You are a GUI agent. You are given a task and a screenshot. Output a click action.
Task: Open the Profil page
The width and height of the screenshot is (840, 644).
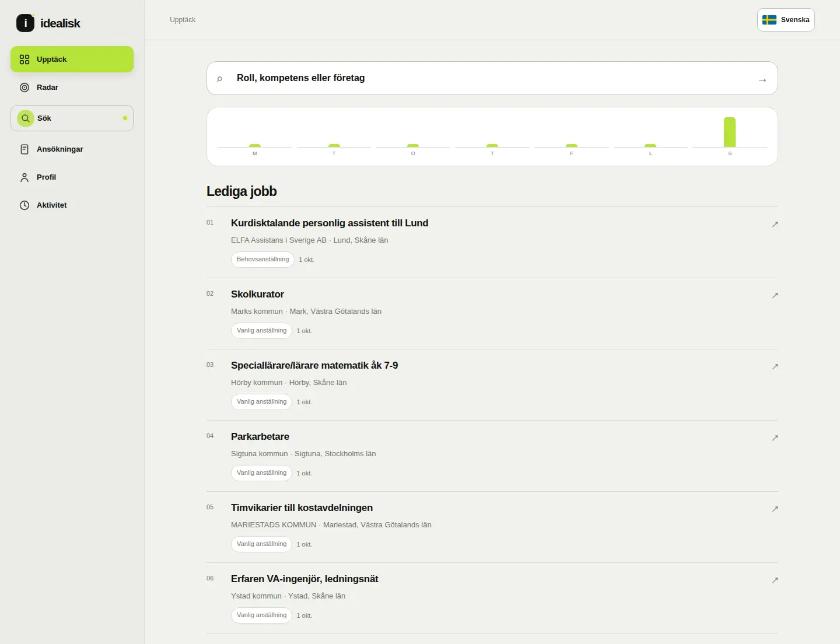click(72, 177)
